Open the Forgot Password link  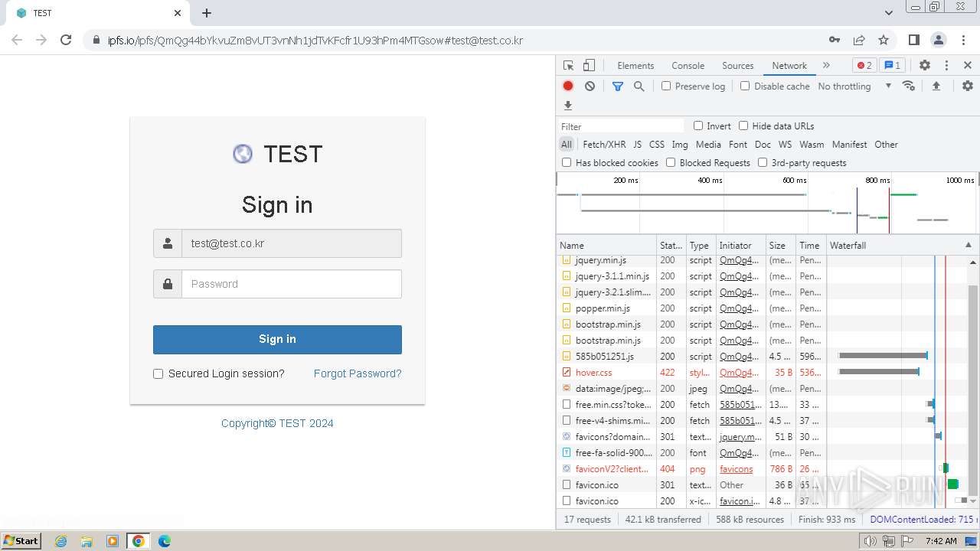click(358, 373)
